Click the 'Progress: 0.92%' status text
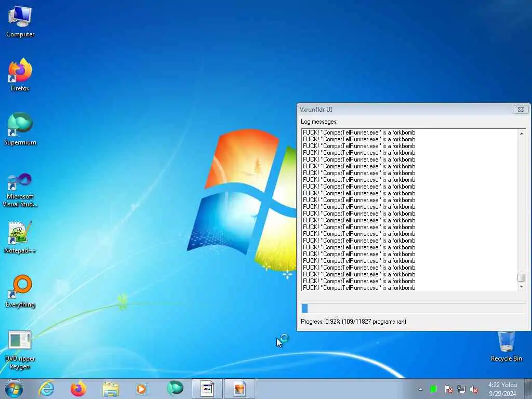The height and width of the screenshot is (399, 532). [x=353, y=321]
